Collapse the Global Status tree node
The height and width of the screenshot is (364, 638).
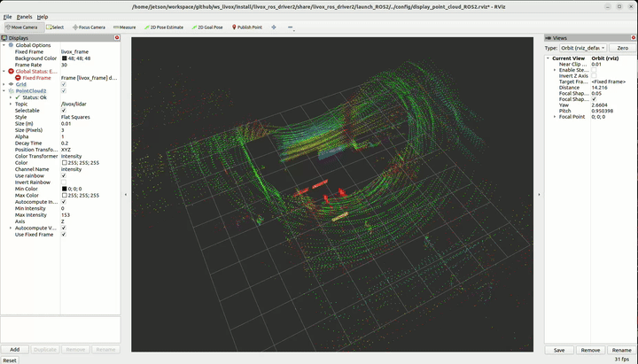tap(4, 71)
